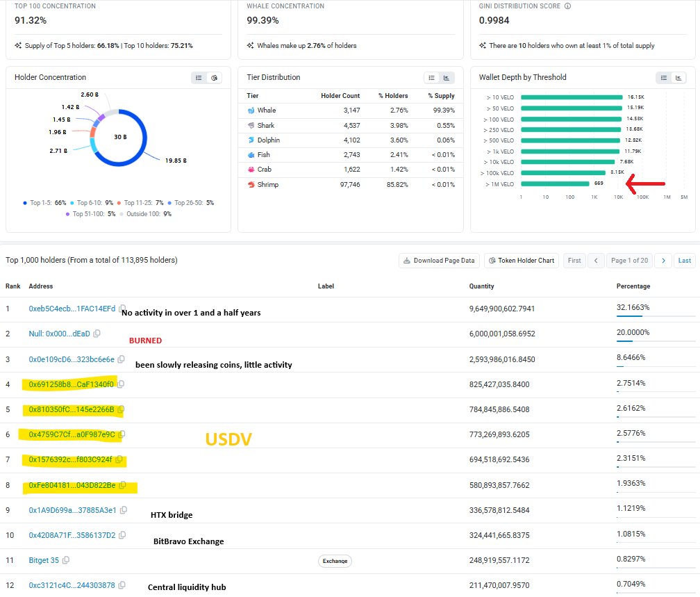This screenshot has width=700, height=597.
Task: Open address 0x1A9D699a...37885A3e1
Action: 72,510
